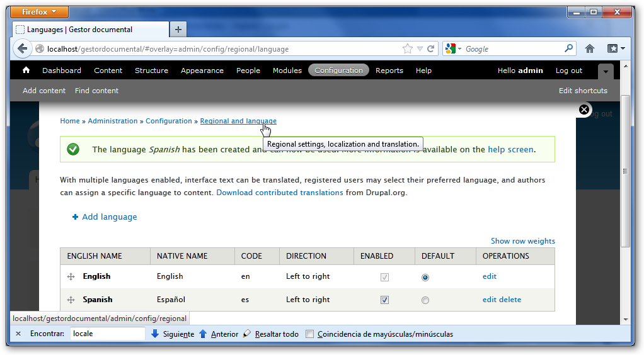Open a new tab with plus button
Screen dimensions: 644x355
pyautogui.click(x=178, y=30)
